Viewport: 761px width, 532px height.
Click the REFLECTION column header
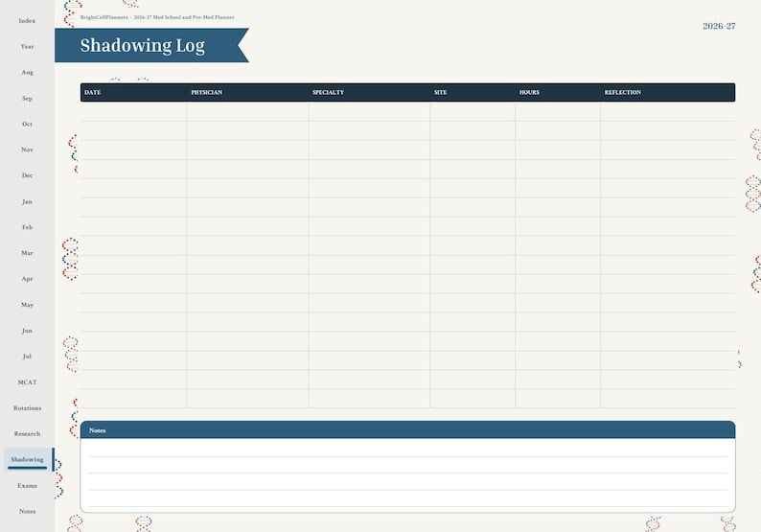[623, 92]
